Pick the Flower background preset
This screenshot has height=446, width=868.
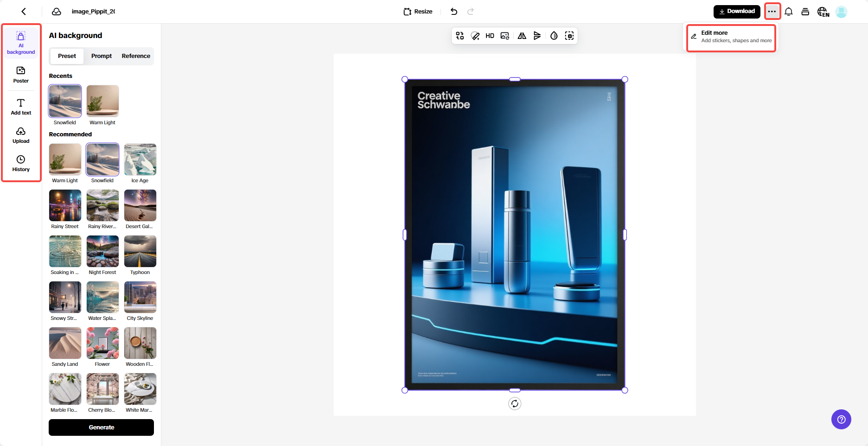tap(102, 343)
